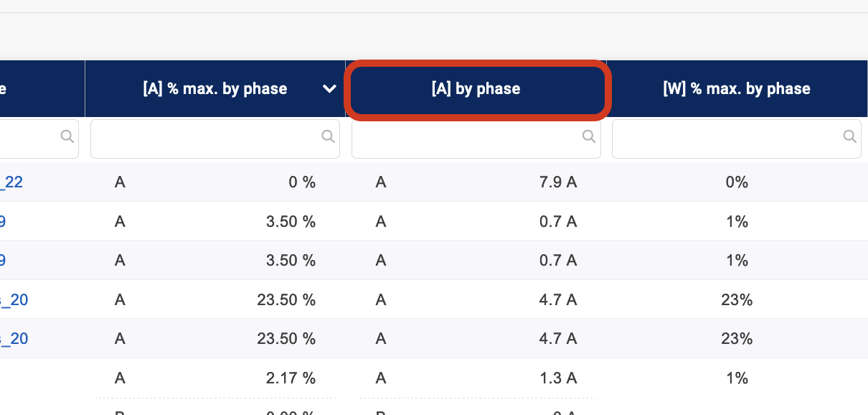The image size is (868, 415).
Task: Click the [A] % max. by phase header label
Action: click(215, 89)
